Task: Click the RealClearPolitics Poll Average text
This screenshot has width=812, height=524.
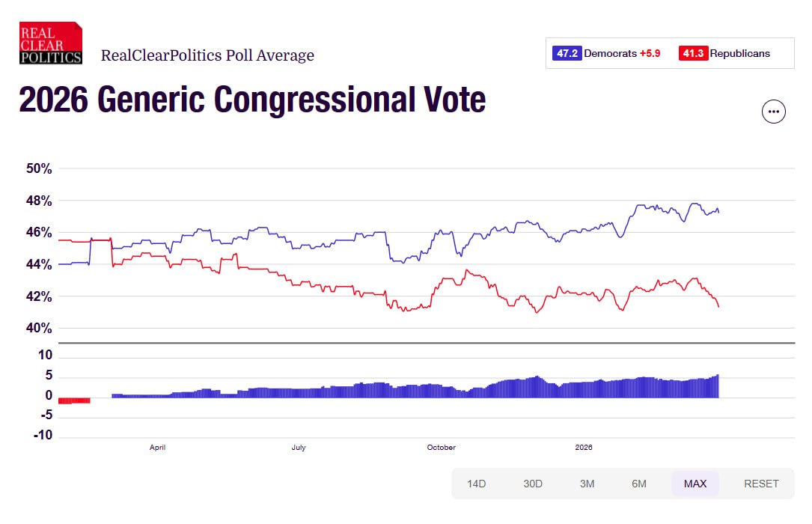Action: [207, 55]
